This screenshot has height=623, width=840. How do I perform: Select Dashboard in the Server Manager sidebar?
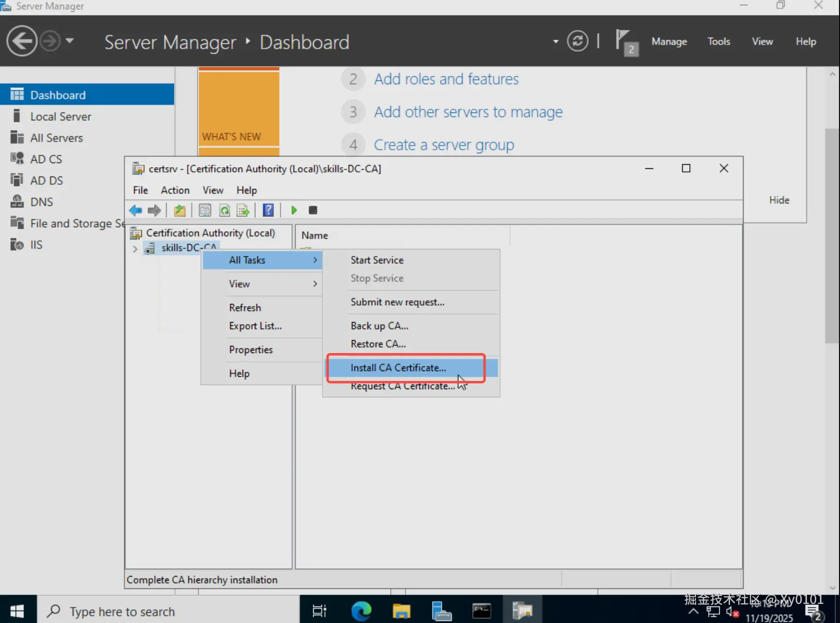(x=87, y=94)
